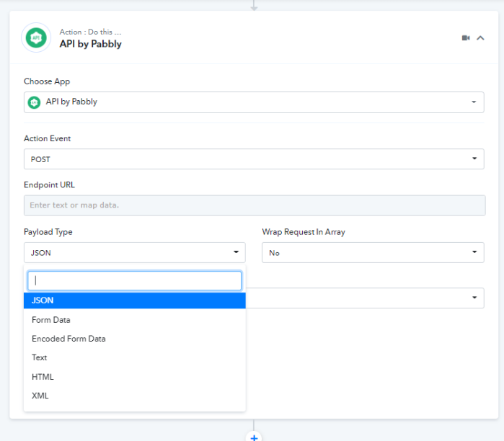
Task: Click the Endpoint URL input field
Action: point(255,205)
